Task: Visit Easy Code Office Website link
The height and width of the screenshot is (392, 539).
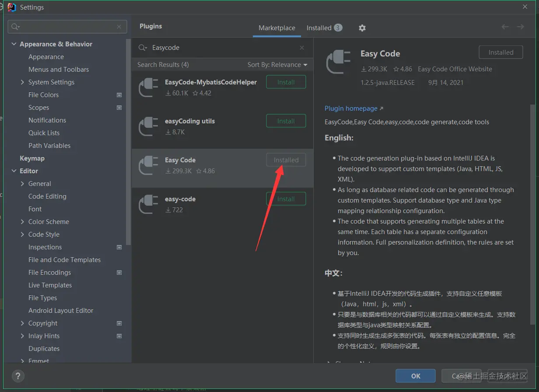Action: [x=455, y=69]
